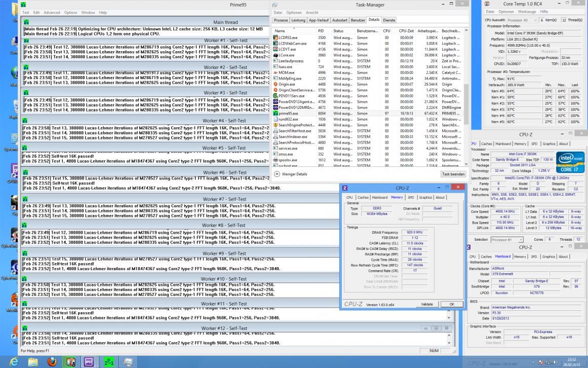Viewport: 588px width, 368px height.
Task: Select the SPD tab in the CPU-Z Memory window
Action: [411, 197]
